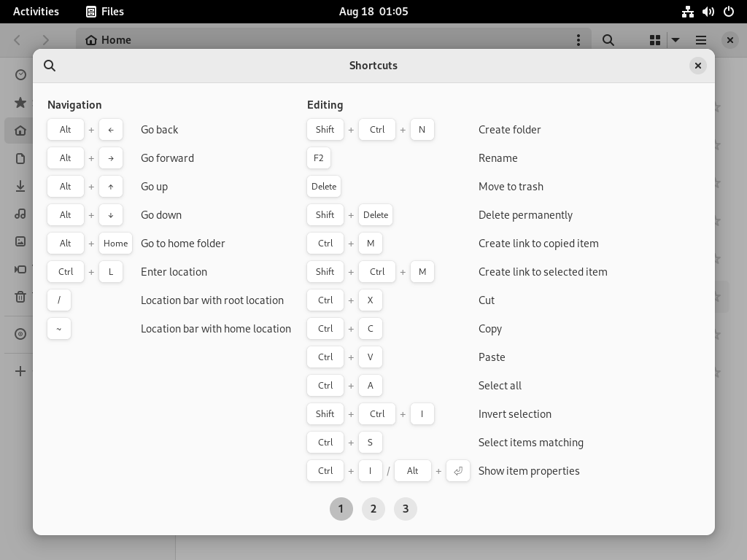
Task: Open Recent in the Files sidebar
Action: point(20,75)
